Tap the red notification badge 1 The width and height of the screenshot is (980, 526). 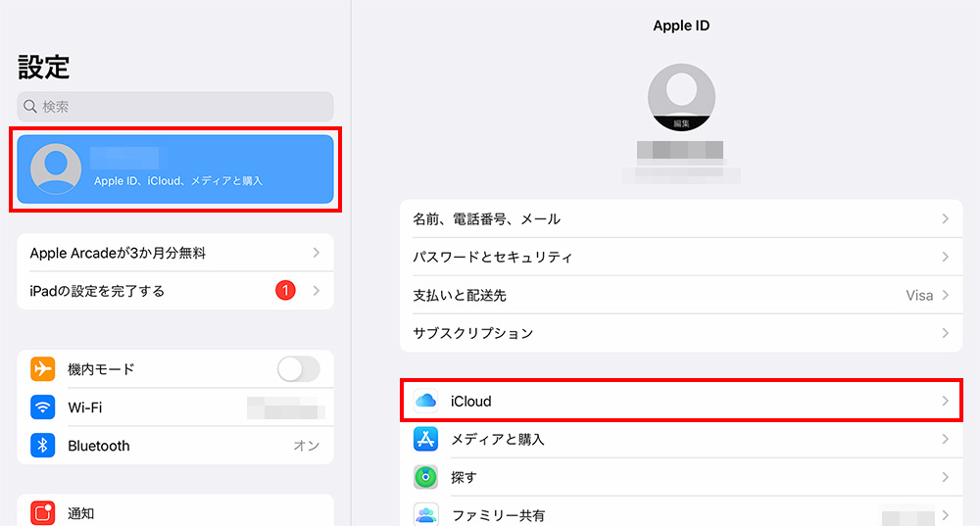pyautogui.click(x=285, y=291)
